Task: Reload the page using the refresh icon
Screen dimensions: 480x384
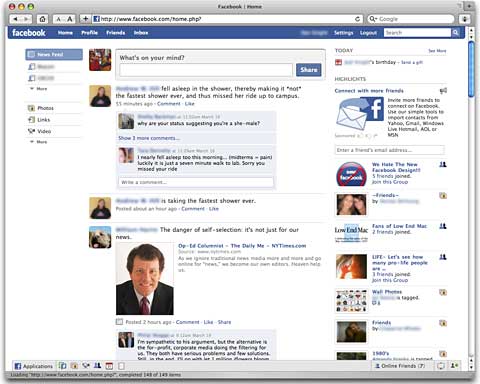Action: pos(357,19)
